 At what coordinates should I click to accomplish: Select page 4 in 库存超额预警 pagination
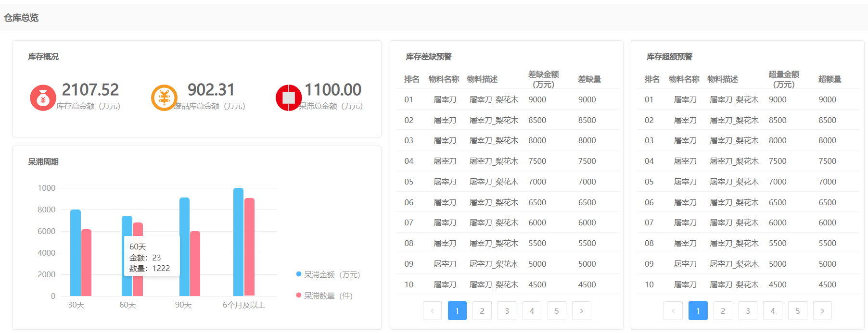coord(773,311)
